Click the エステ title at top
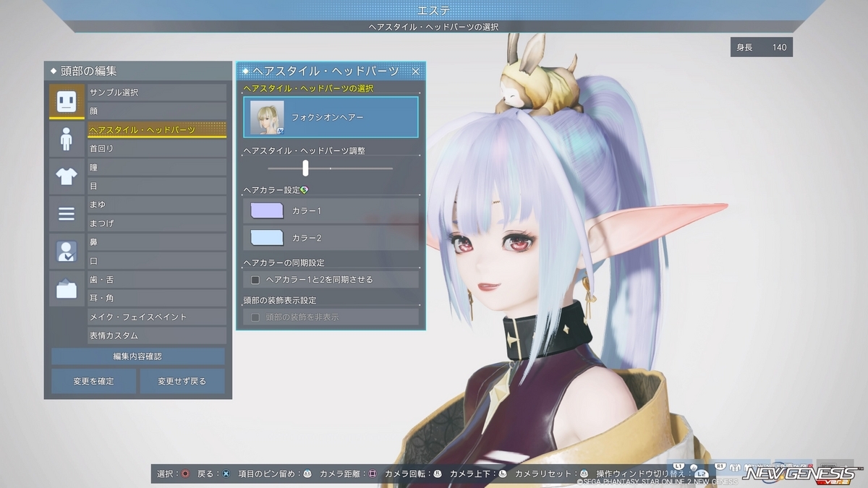This screenshot has height=488, width=868. pos(434,10)
